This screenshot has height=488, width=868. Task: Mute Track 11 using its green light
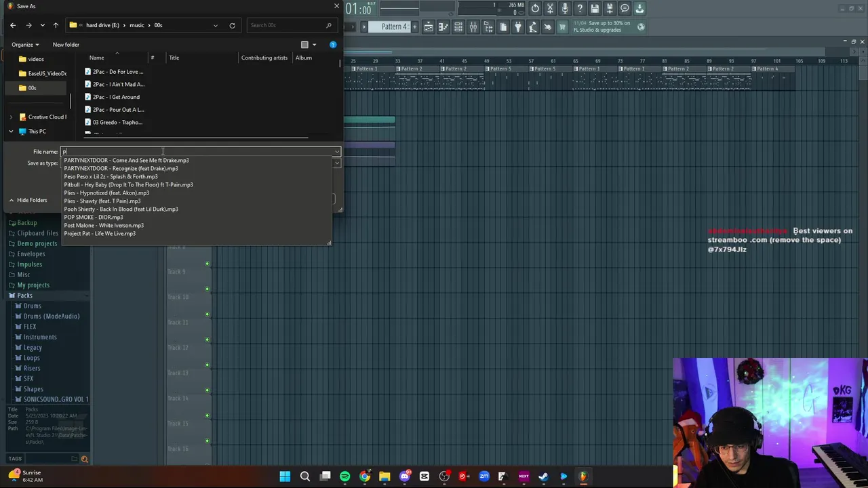(x=208, y=314)
